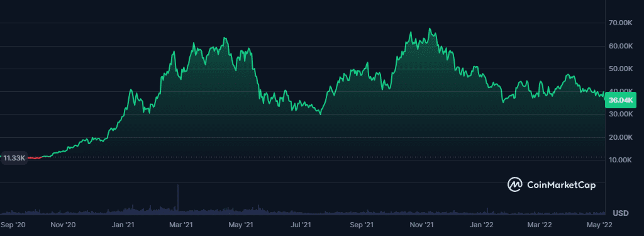Click the CoinMarketCap watermark text
The image size is (644, 236).
point(561,185)
